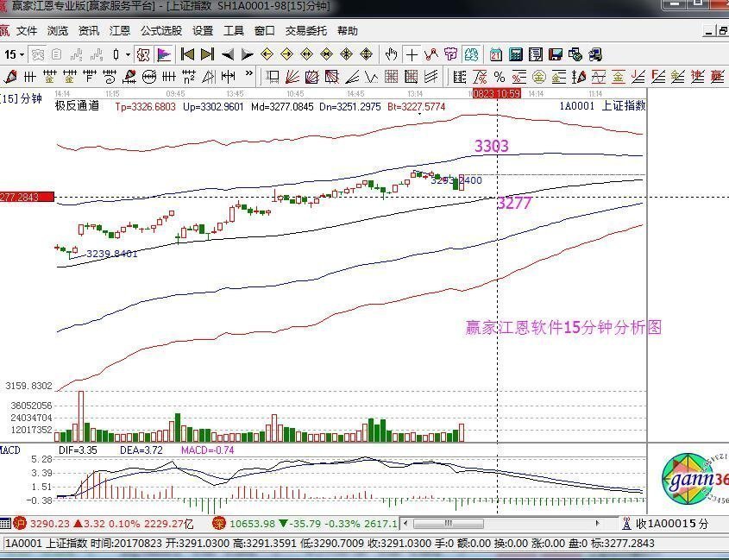This screenshot has width=729, height=560.
Task: Open the 交易委托 menu
Action: tap(306, 31)
